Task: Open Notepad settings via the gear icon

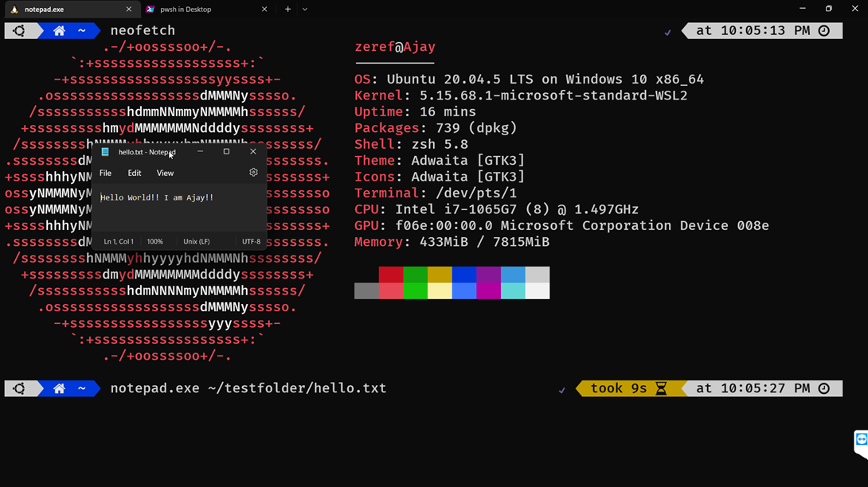Action: pyautogui.click(x=253, y=172)
